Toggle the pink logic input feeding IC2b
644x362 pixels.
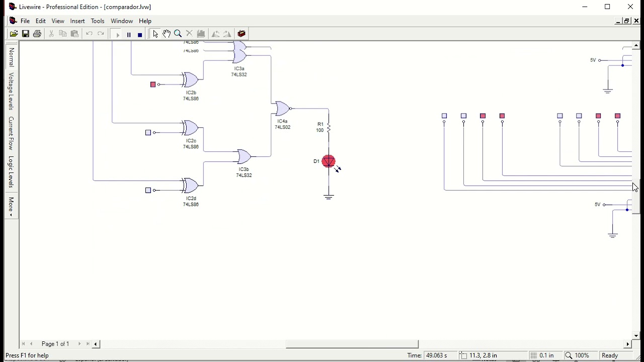point(153,84)
